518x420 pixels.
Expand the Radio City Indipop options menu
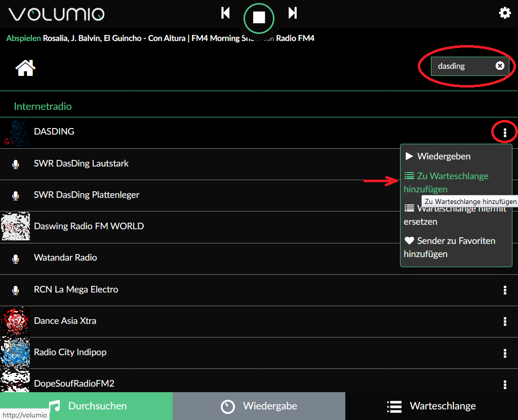505,353
